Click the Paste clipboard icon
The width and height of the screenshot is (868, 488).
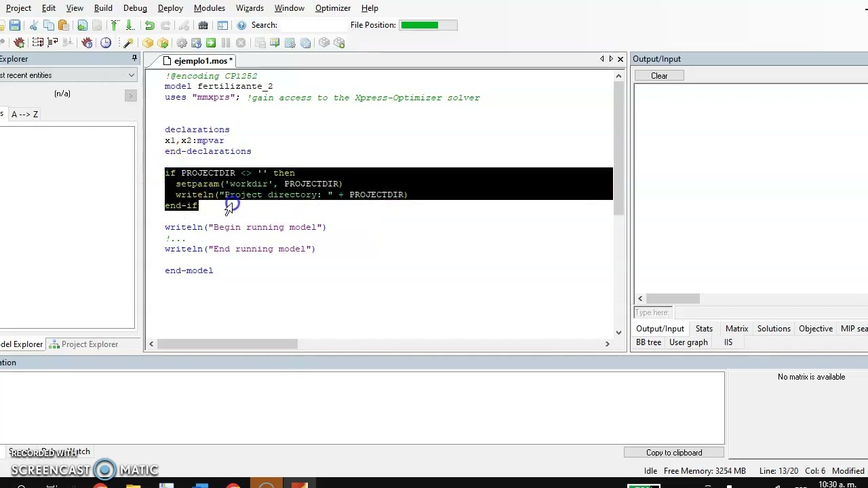tap(64, 25)
